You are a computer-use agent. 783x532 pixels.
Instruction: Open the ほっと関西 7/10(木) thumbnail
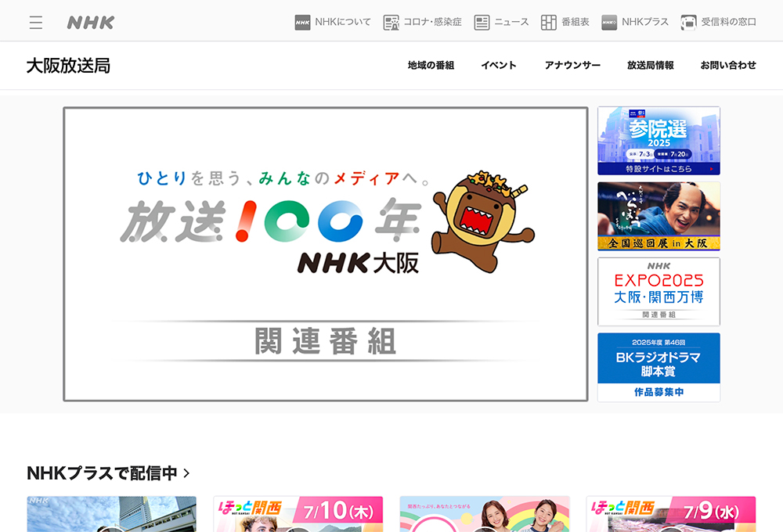coord(298,514)
